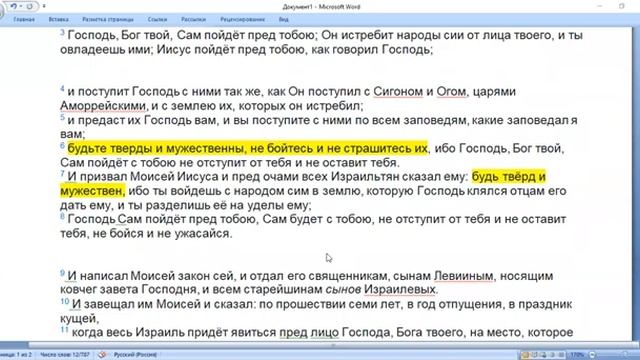This screenshot has height=360, width=640.
Task: Click the misspelled word 'Сигоном'
Action: pyautogui.click(x=398, y=91)
